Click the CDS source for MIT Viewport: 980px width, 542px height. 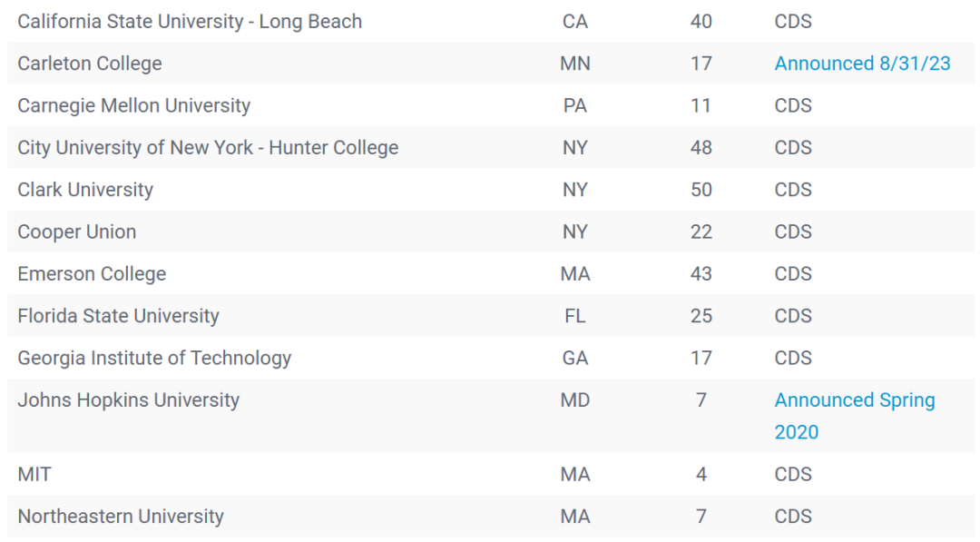792,475
